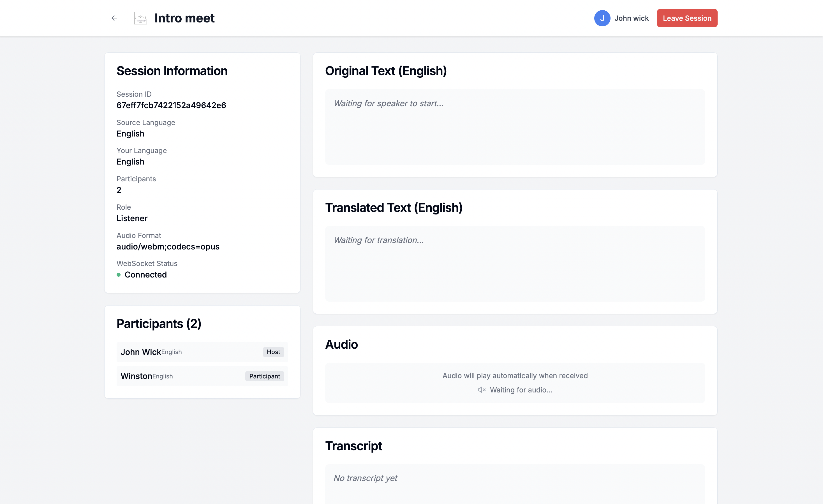Image resolution: width=823 pixels, height=504 pixels.
Task: Click the muted speaker icon in Audio
Action: click(x=481, y=390)
